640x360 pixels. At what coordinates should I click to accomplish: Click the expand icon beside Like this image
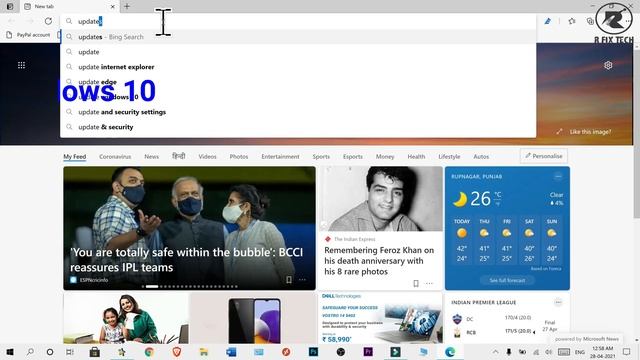tap(559, 131)
